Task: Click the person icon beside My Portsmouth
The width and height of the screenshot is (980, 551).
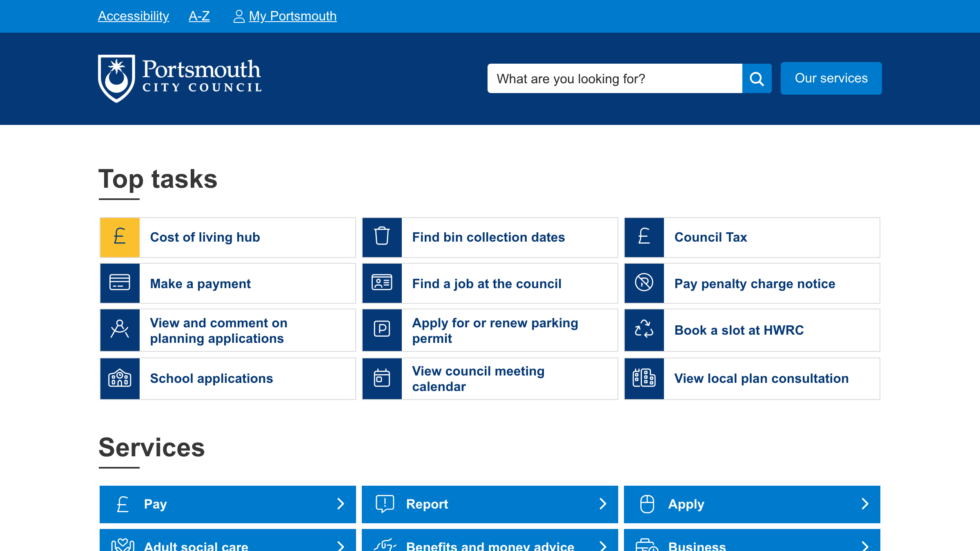Action: [x=238, y=16]
